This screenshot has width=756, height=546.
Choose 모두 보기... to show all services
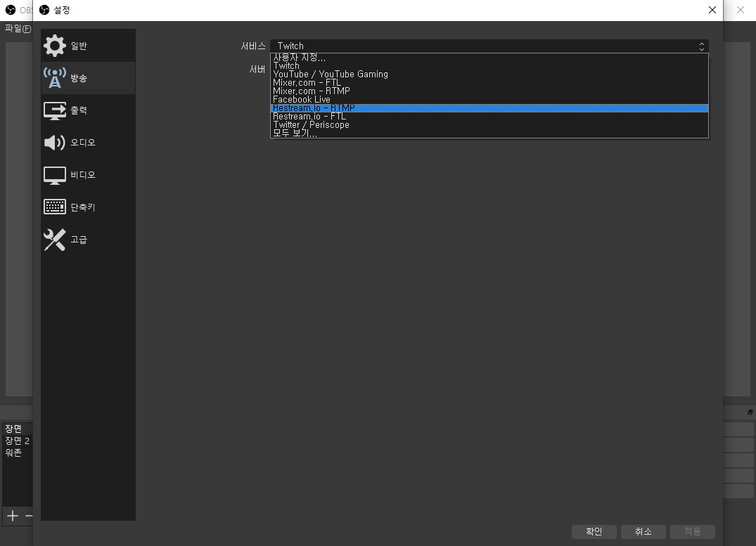coord(489,134)
